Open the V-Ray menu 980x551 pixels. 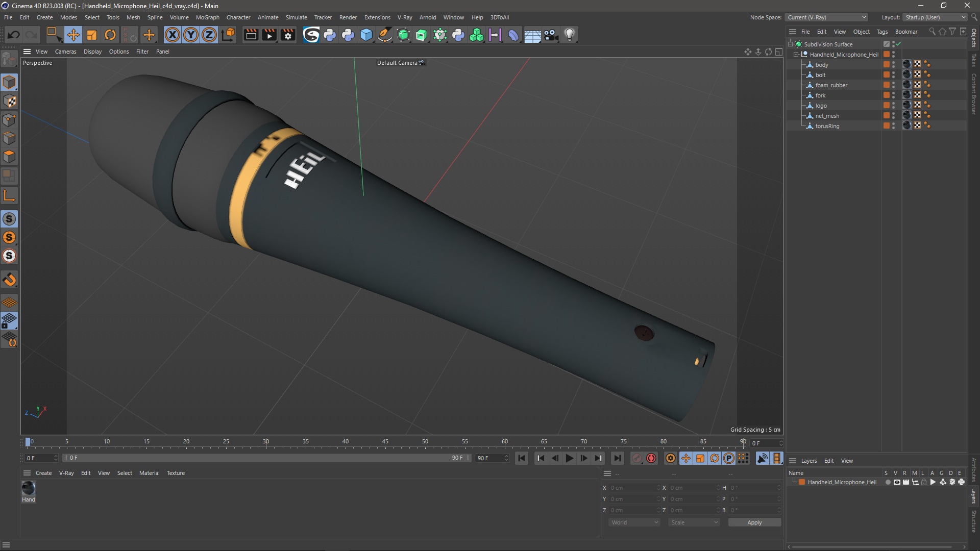(x=405, y=17)
